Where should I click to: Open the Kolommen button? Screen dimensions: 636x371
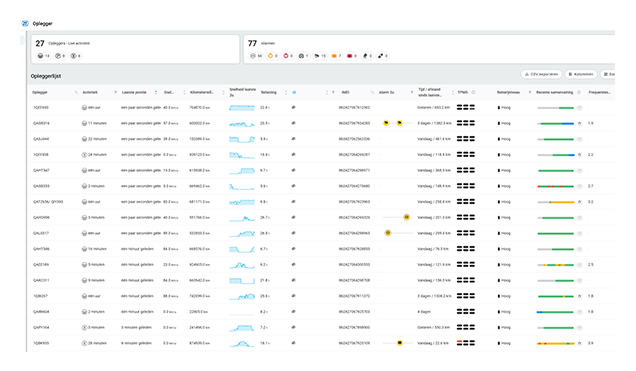click(581, 74)
